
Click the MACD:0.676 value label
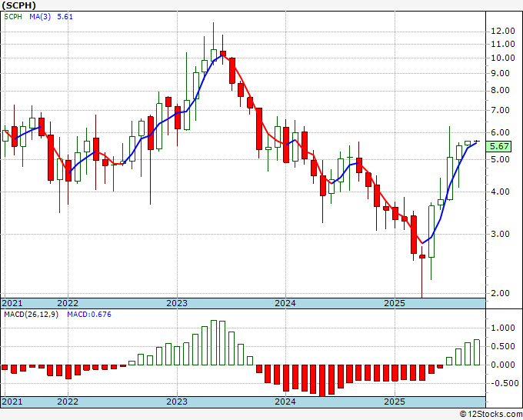(89, 315)
